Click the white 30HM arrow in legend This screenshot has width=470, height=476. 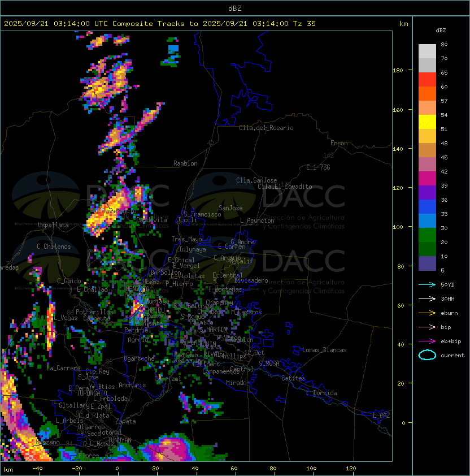point(427,298)
